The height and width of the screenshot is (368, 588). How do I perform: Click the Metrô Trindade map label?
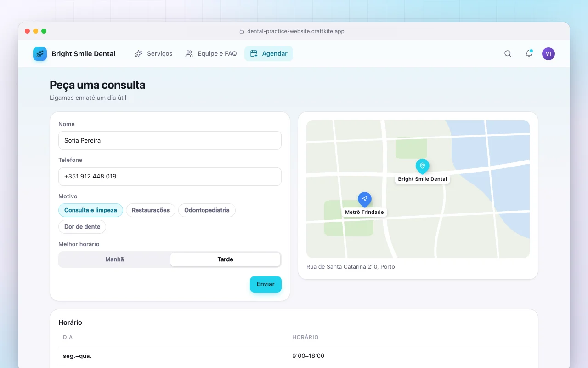pyautogui.click(x=364, y=212)
